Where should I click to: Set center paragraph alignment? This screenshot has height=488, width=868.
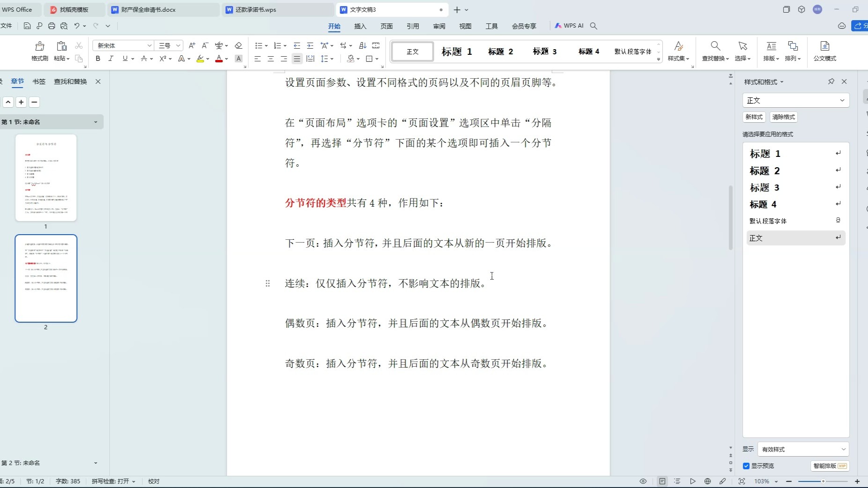click(270, 59)
